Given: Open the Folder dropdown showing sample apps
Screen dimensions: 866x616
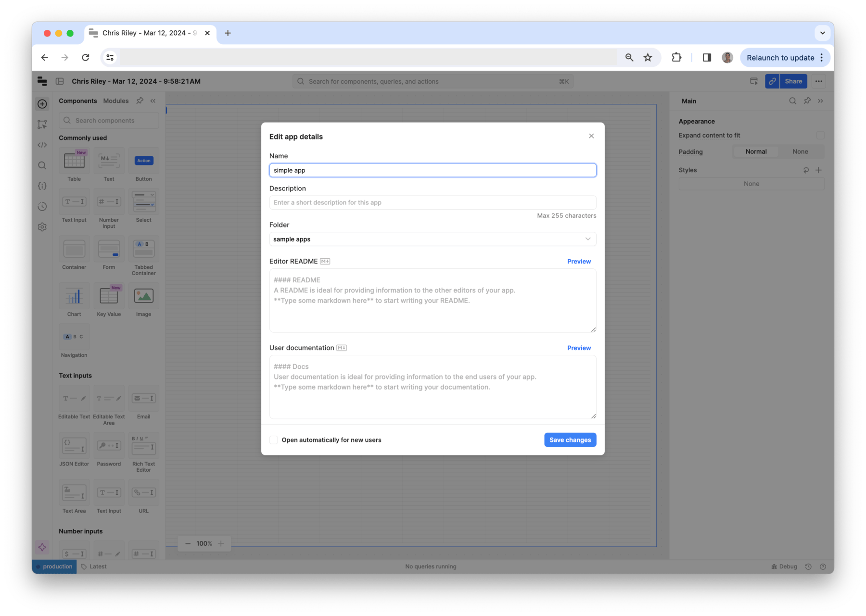Looking at the screenshot, I should (x=433, y=239).
